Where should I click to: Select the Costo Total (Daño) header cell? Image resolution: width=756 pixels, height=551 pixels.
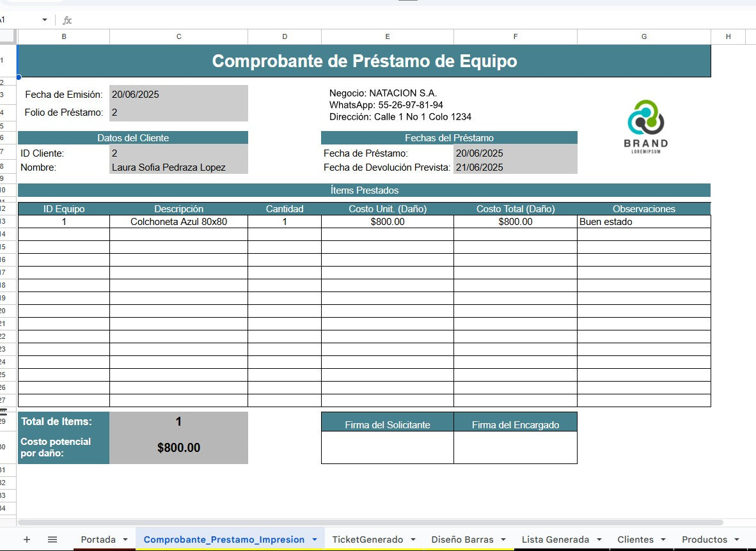click(516, 209)
